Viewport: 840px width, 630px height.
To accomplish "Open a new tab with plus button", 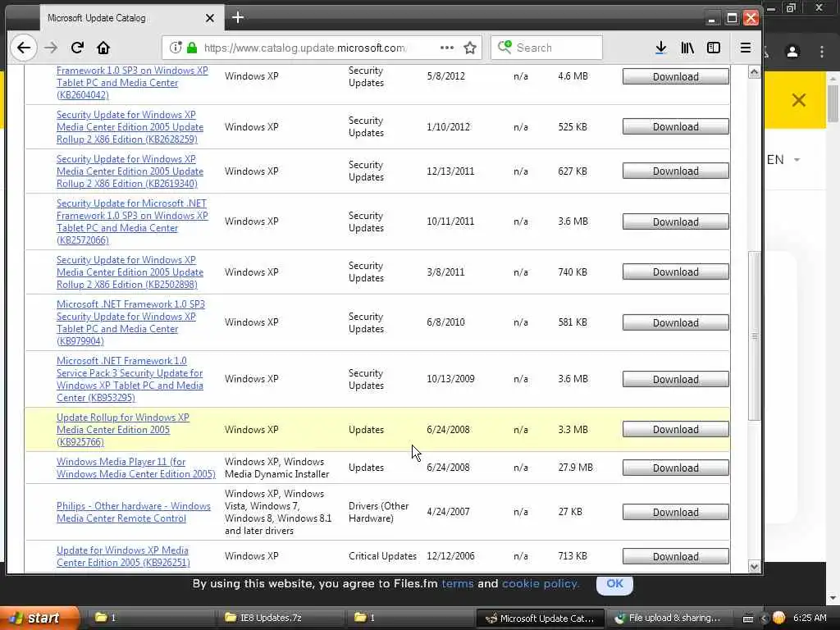I will 238,18.
